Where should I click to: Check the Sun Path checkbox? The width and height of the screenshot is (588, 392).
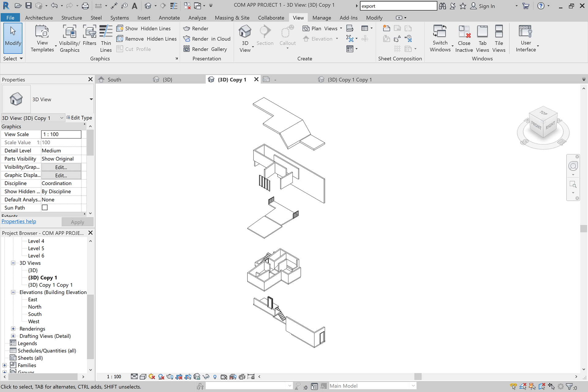point(45,208)
